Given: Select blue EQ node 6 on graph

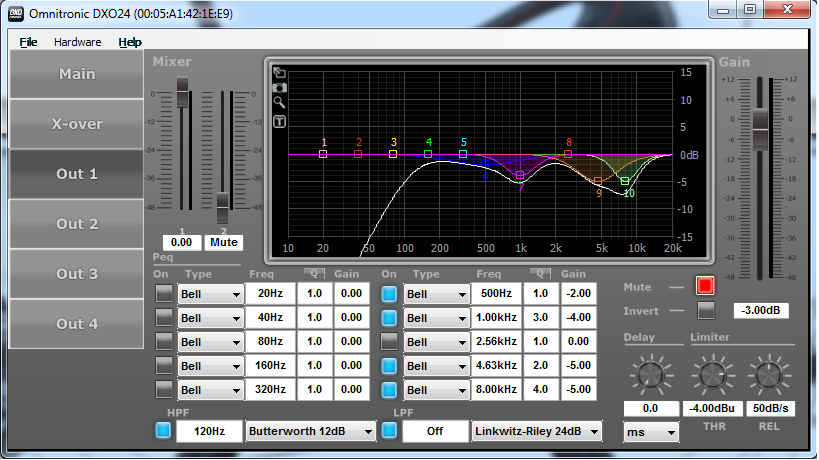Looking at the screenshot, I should [x=485, y=164].
